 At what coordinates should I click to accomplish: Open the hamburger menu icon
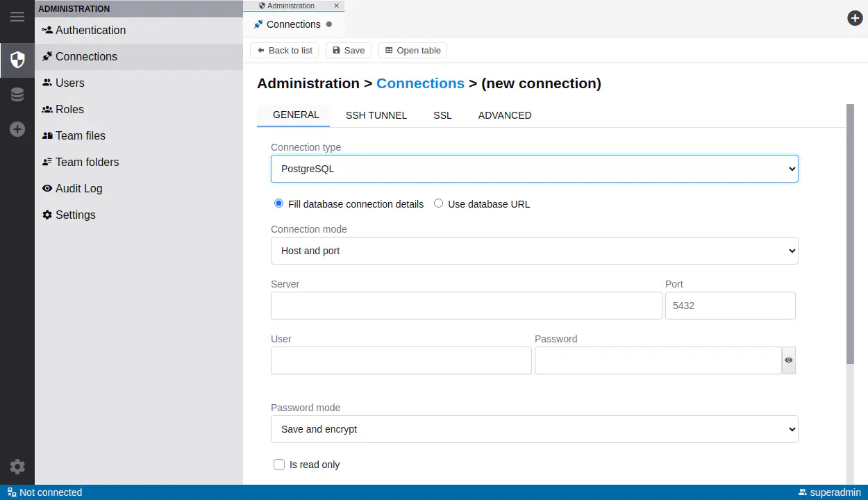17,17
